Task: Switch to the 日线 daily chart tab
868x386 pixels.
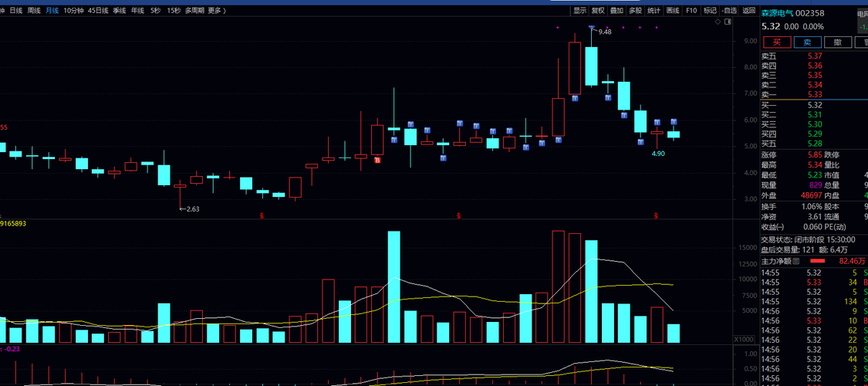Action: click(x=16, y=10)
